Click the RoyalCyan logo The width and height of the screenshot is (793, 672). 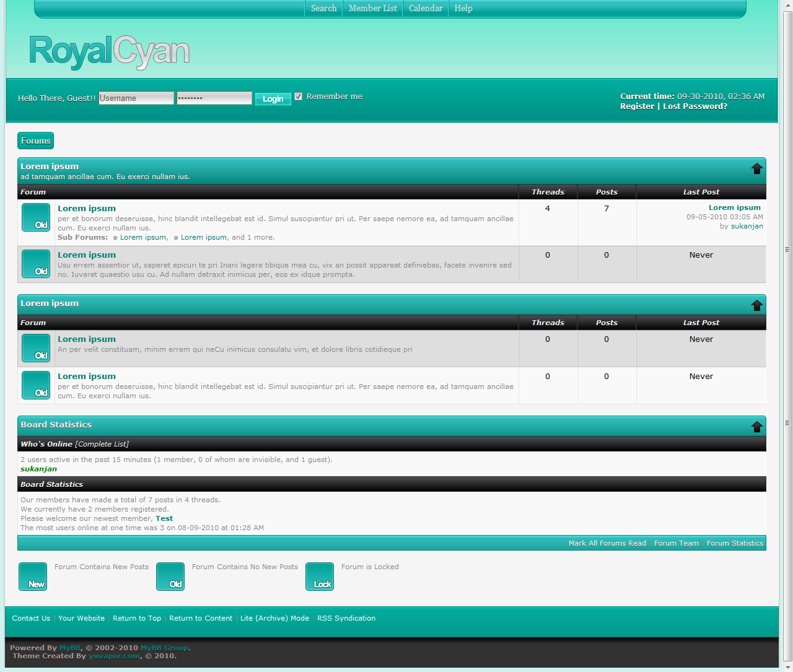(x=109, y=51)
